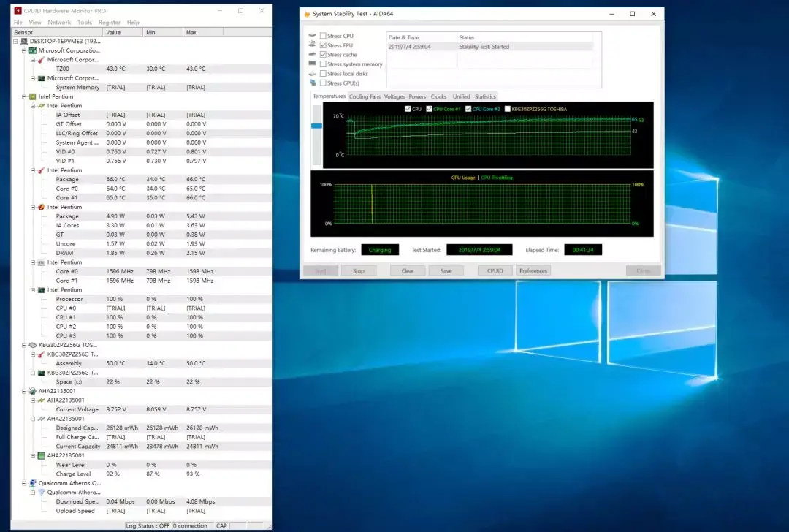The height and width of the screenshot is (532, 789).
Task: Click the thermometer icon above the TZ00 row
Action: (x=41, y=59)
